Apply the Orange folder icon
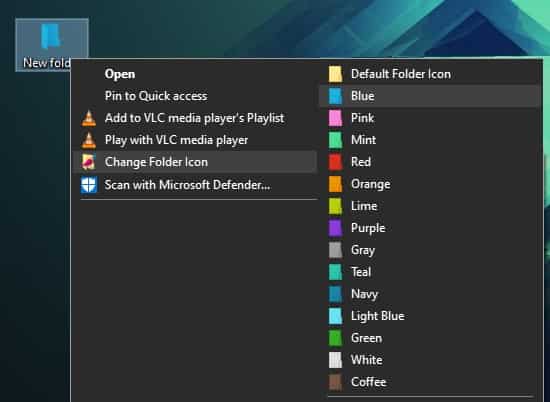This screenshot has height=402, width=550. coord(430,184)
